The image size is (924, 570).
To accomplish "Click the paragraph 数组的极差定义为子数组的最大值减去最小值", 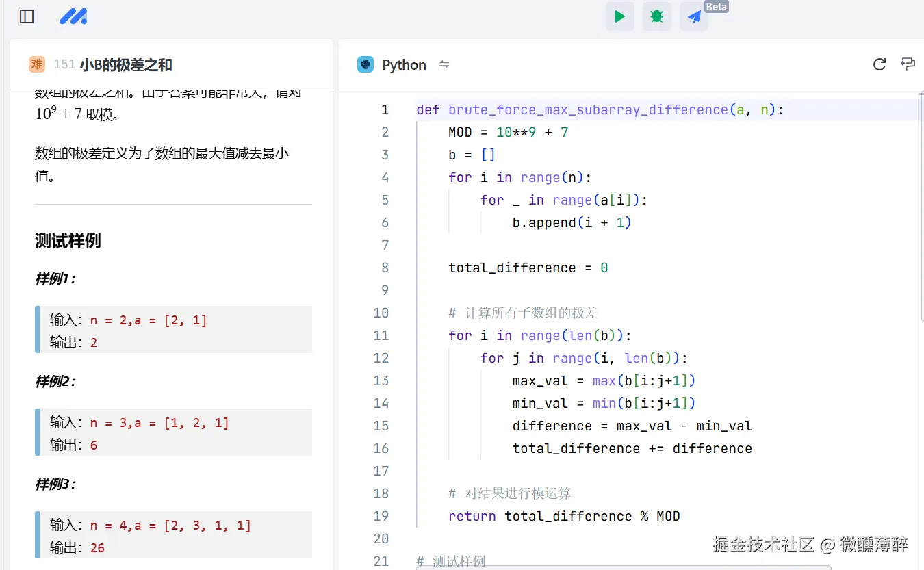I will [162, 164].
